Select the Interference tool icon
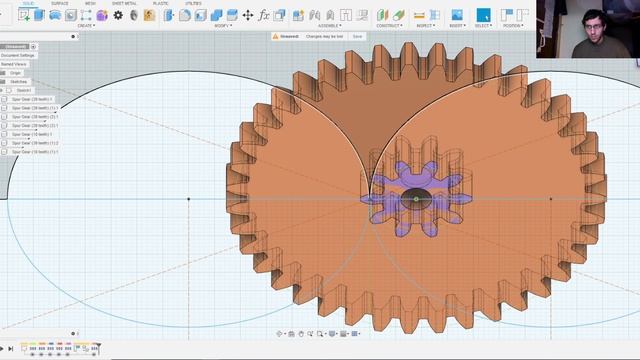The height and width of the screenshot is (360, 640). pos(435,16)
